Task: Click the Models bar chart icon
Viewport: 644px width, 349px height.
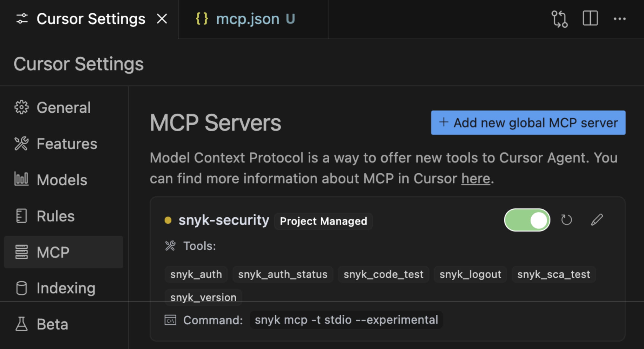Action: coord(21,179)
